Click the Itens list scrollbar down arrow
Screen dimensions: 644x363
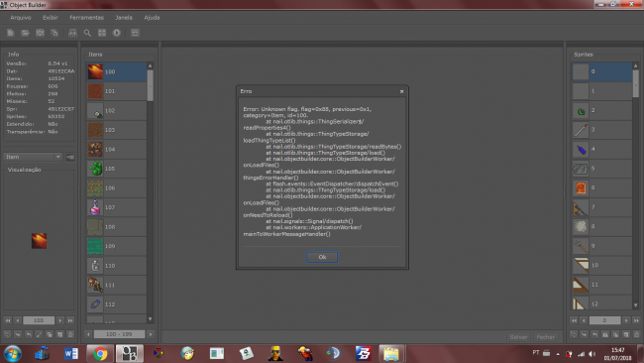pos(150,319)
